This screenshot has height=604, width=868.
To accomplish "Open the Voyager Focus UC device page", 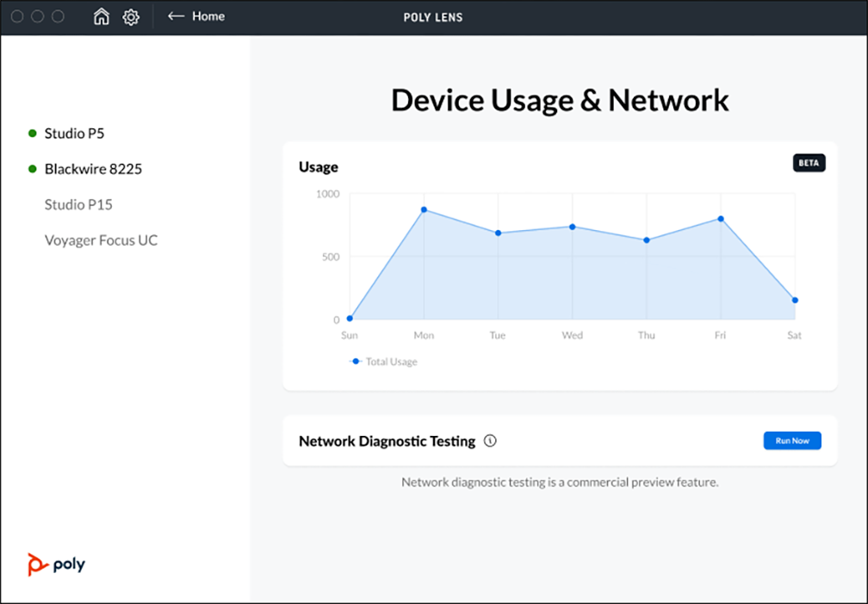I will 102,240.
